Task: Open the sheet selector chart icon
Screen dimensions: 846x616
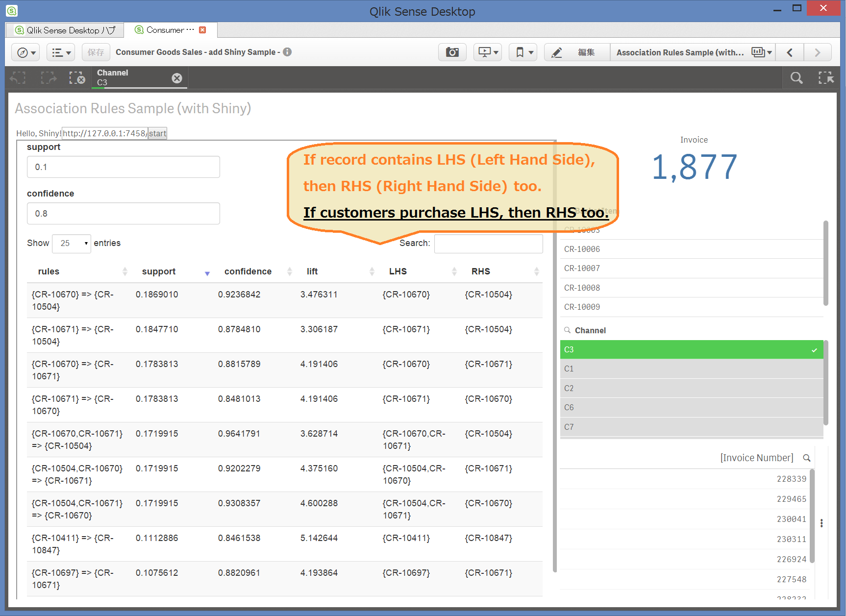Action: [x=762, y=52]
